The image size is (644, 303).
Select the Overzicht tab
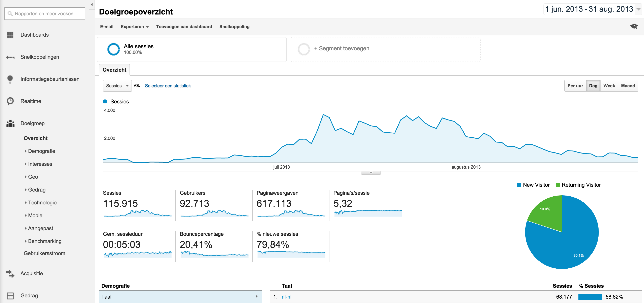coord(114,70)
